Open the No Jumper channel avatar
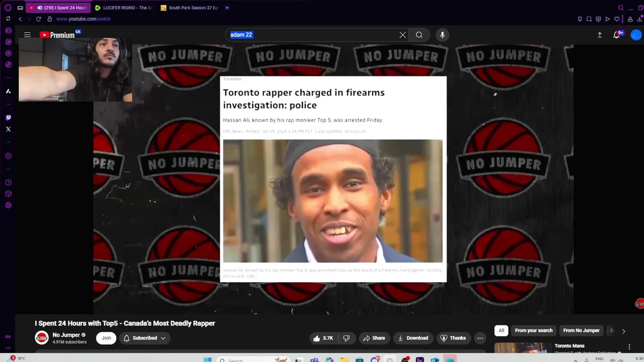This screenshot has width=644, height=362. click(42, 338)
